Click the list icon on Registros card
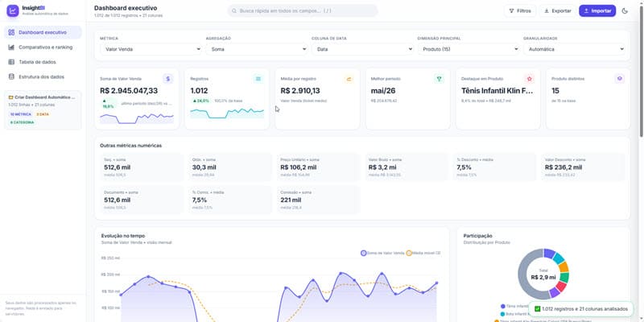Image resolution: width=644 pixels, height=322 pixels. pyautogui.click(x=258, y=79)
